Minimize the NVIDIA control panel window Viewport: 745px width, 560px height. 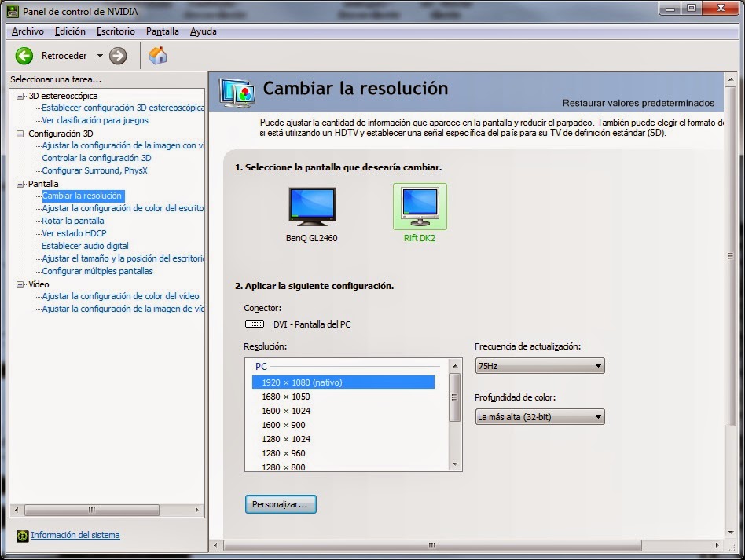click(x=671, y=8)
